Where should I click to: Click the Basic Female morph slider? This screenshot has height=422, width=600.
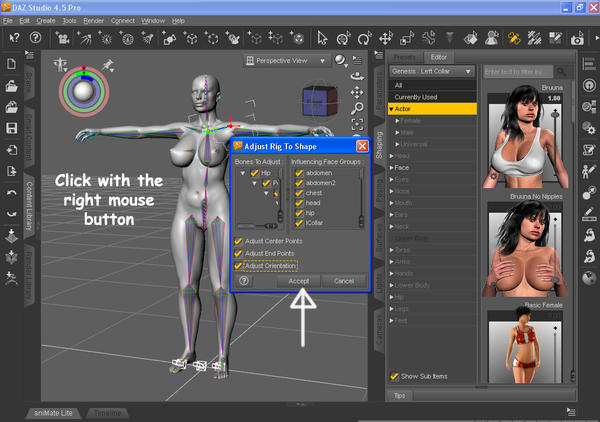(555, 354)
